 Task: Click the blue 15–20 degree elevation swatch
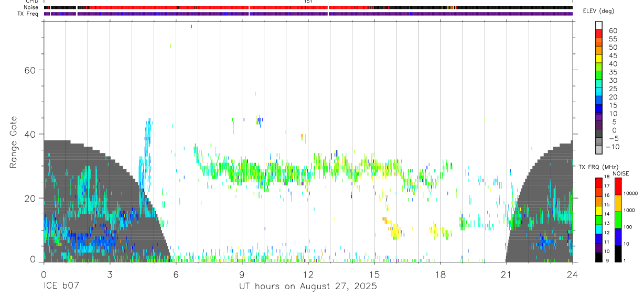[599, 101]
